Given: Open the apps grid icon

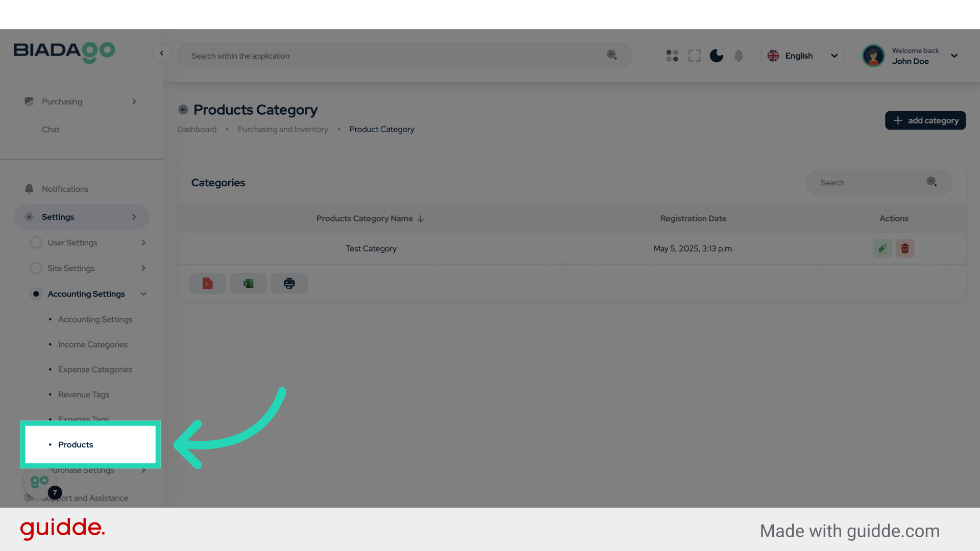Looking at the screenshot, I should (672, 56).
